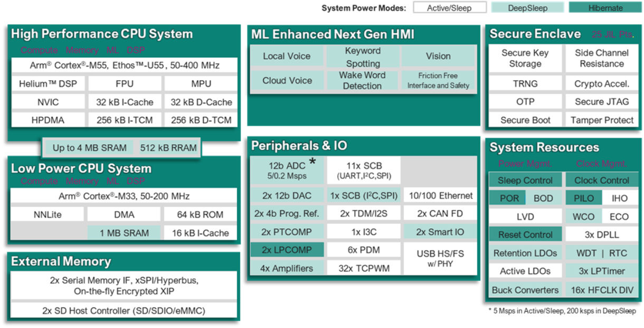Click the Secure Key Storage block
The image size is (644, 328).
tap(525, 58)
